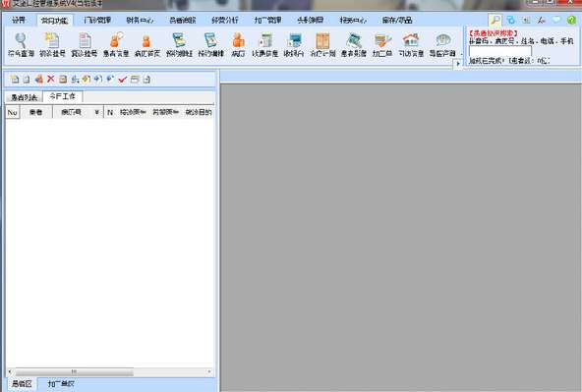Viewport: 582px width, 392px height.
Task: Click the patient quick search input field
Action: click(x=500, y=51)
